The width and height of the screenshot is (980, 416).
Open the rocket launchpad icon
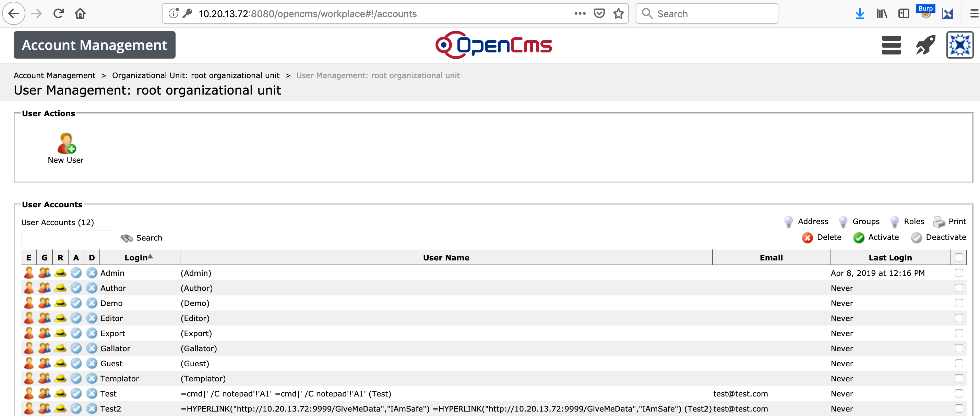(925, 45)
